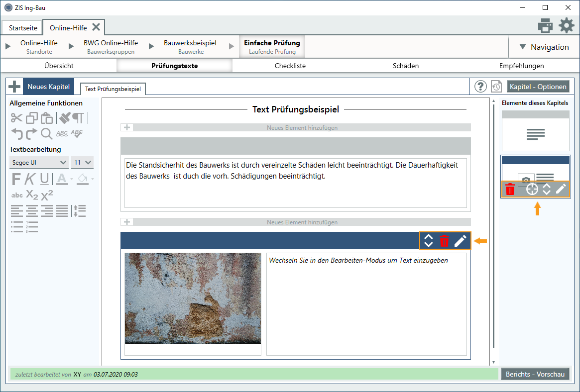Open the version history document icon
Image resolution: width=580 pixels, height=392 pixels.
pos(496,86)
